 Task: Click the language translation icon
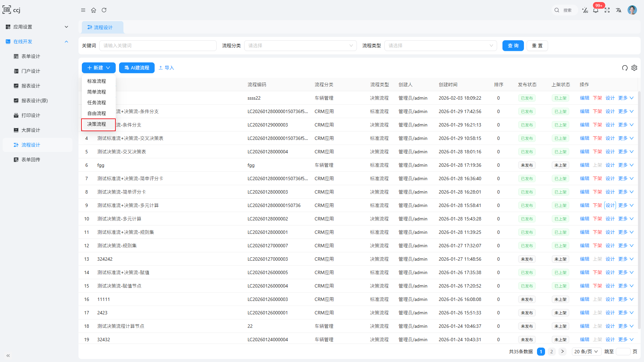[619, 10]
